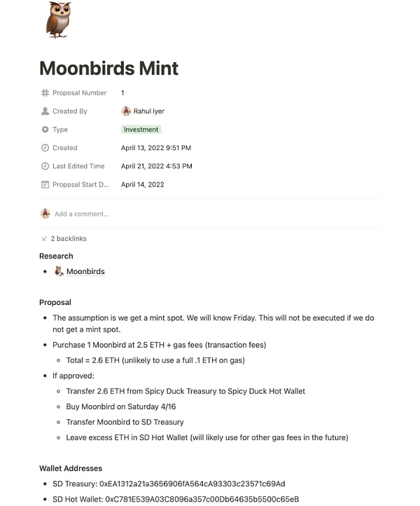420x506 pixels.
Task: Click the Created clock icon
Action: [x=45, y=148]
